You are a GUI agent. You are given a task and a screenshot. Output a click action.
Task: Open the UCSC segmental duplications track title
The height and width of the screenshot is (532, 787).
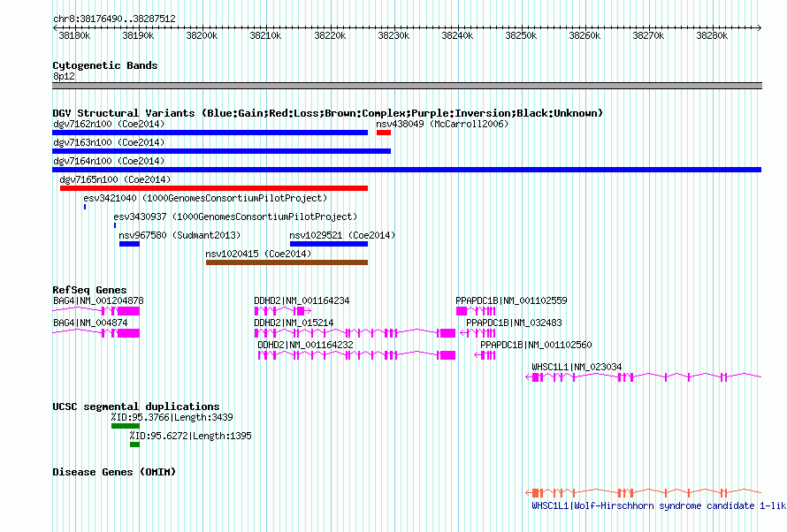coord(136,407)
